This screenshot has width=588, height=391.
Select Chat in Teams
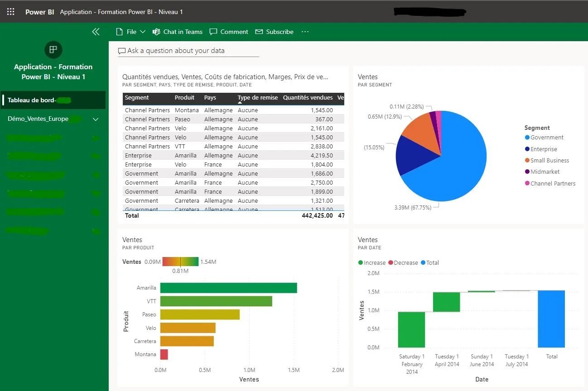[178, 32]
